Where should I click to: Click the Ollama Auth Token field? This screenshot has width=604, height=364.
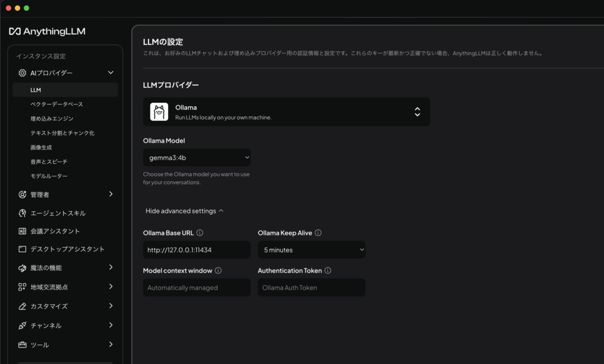[x=311, y=287]
